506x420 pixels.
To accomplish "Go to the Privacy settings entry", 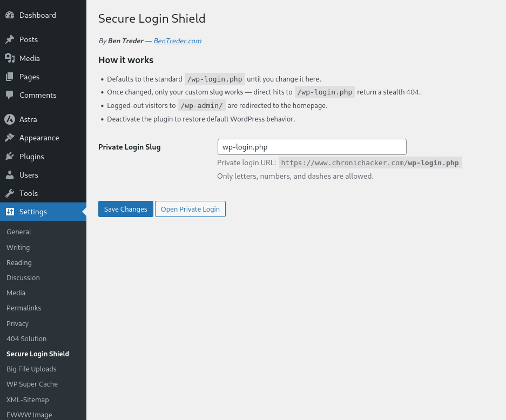I will (x=17, y=323).
